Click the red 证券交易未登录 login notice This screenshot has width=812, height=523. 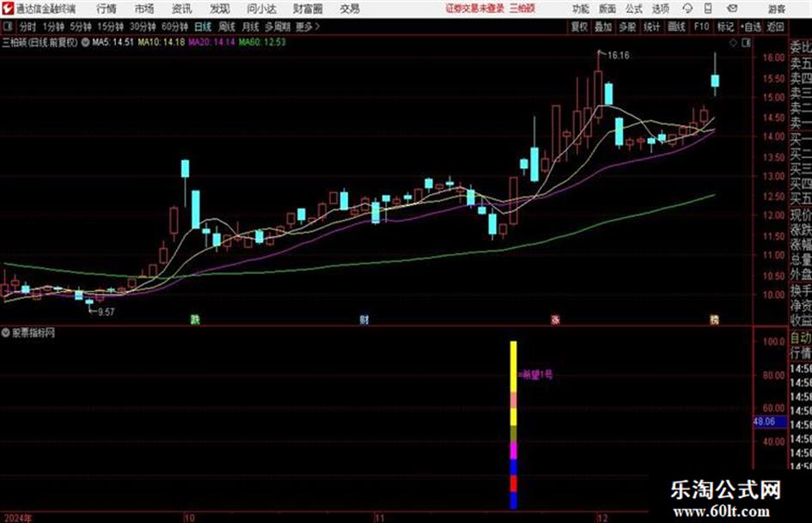pyautogui.click(x=474, y=9)
